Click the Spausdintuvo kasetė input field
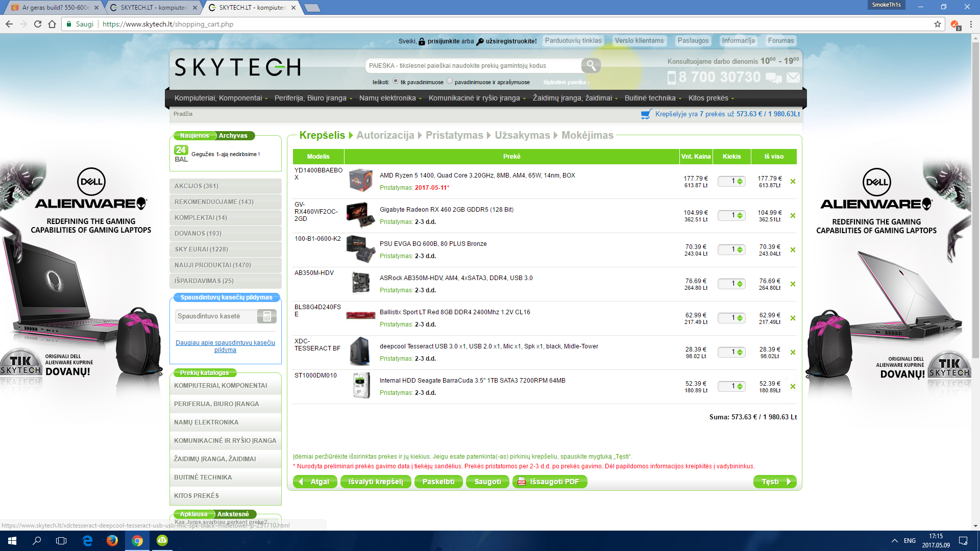This screenshot has height=551, width=980. tap(216, 316)
